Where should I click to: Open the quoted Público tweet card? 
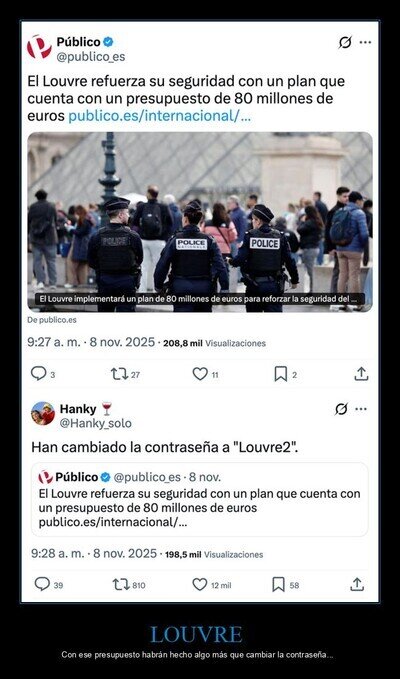coord(200,500)
